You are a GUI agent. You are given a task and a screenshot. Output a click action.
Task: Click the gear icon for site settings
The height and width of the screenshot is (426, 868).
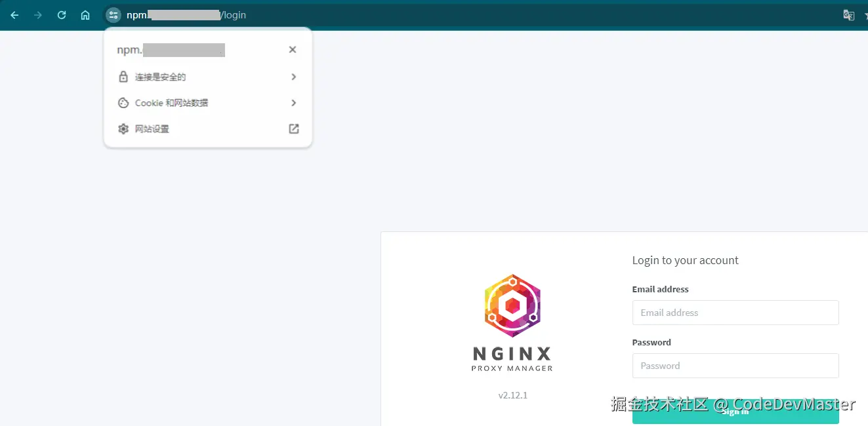(123, 129)
